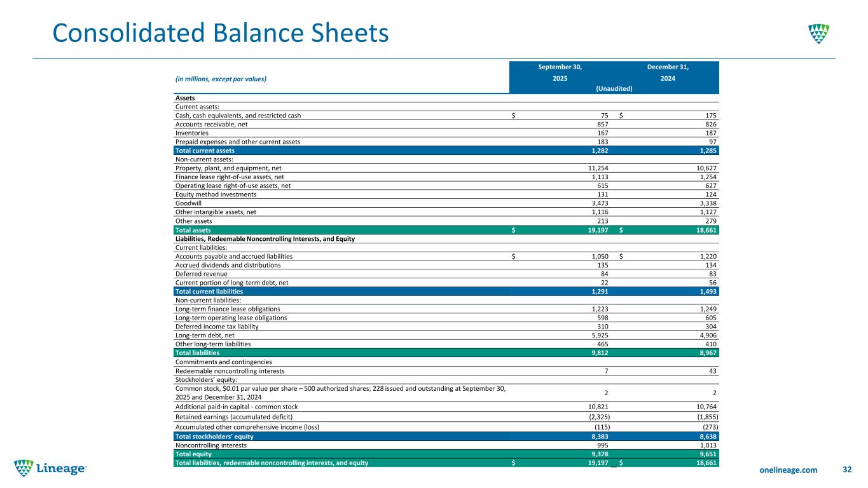The width and height of the screenshot is (868, 488).
Task: Click the Lineage logo at bottom left
Action: 51,468
